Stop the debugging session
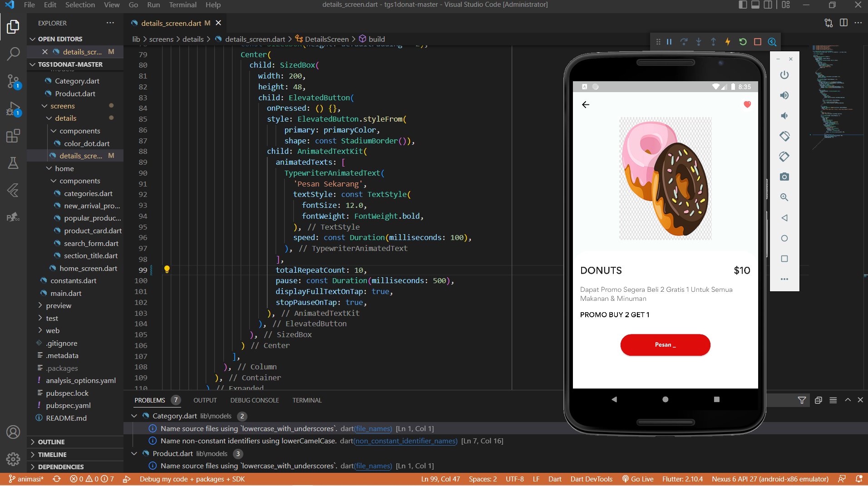The height and width of the screenshot is (486, 868). [757, 42]
